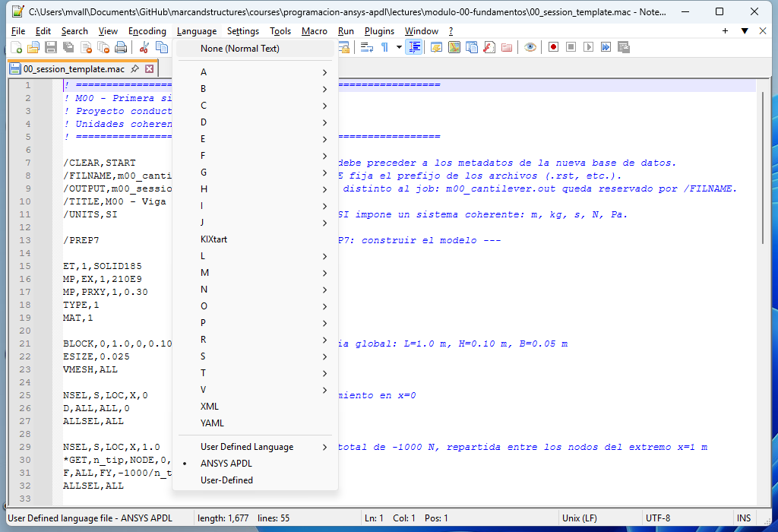The width and height of the screenshot is (778, 532).
Task: Expand the User Defined Language submenu
Action: click(x=255, y=447)
